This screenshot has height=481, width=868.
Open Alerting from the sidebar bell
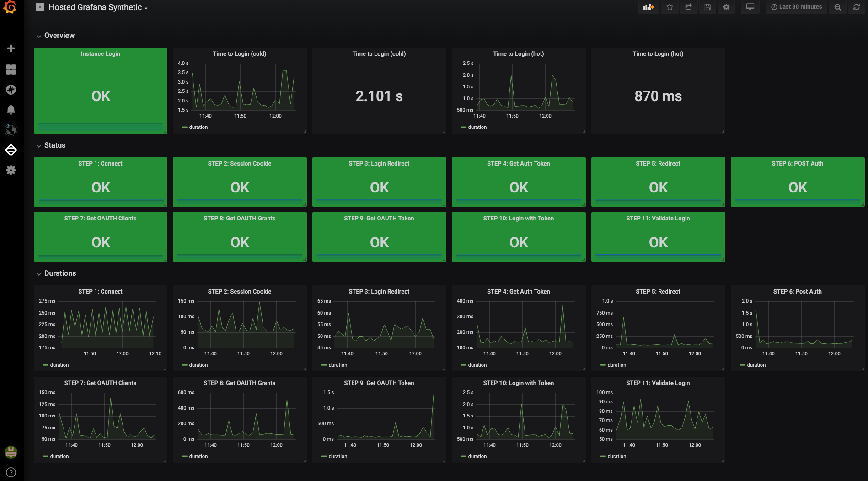11,109
